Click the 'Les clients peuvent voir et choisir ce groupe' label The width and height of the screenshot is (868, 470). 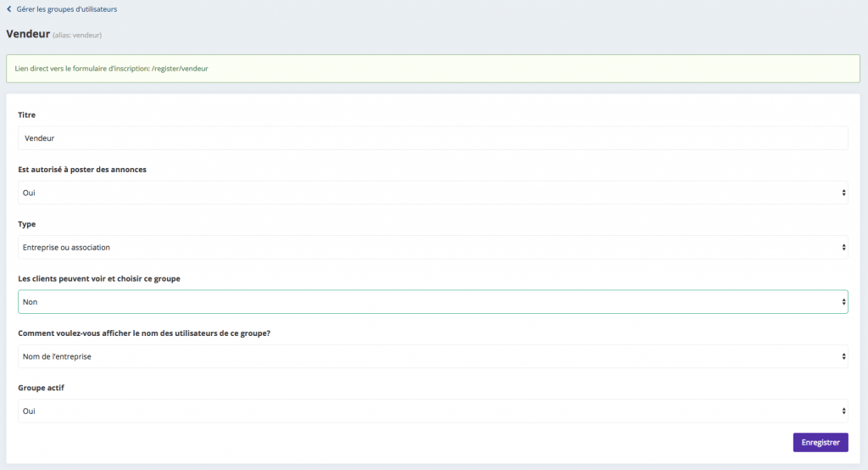pyautogui.click(x=99, y=279)
